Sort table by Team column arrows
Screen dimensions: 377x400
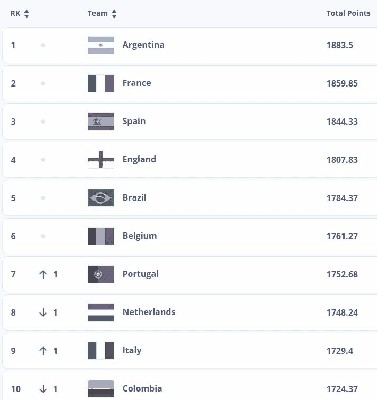(x=114, y=14)
